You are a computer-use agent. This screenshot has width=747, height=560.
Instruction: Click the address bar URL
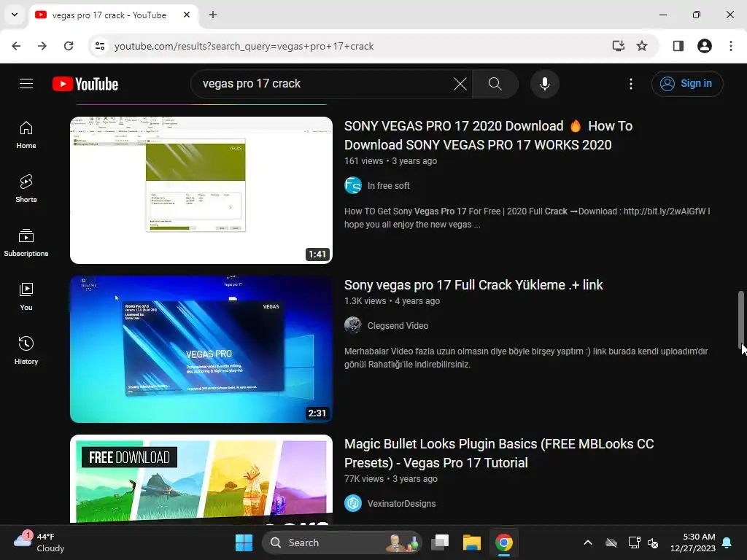point(244,46)
